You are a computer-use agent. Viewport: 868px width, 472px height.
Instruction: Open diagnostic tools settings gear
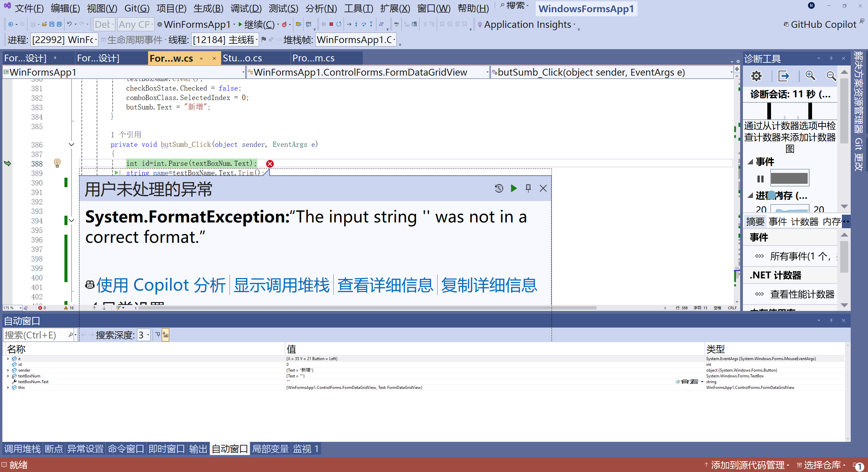(x=756, y=76)
